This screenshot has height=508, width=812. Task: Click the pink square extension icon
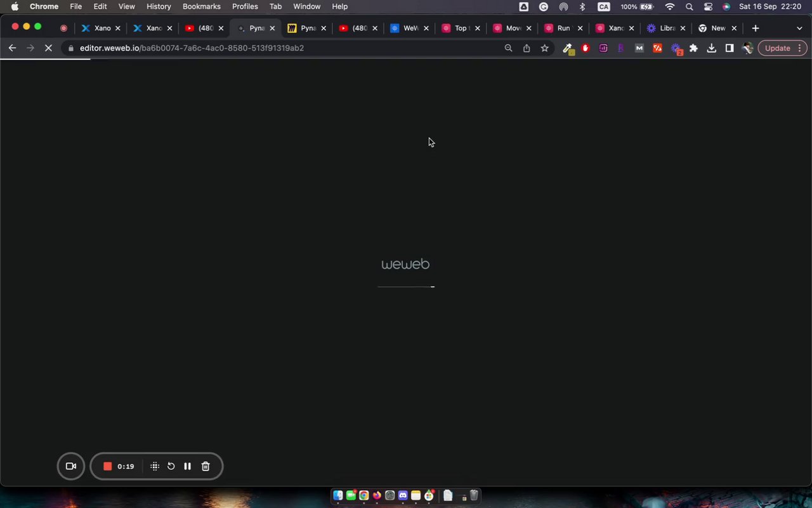(603, 48)
